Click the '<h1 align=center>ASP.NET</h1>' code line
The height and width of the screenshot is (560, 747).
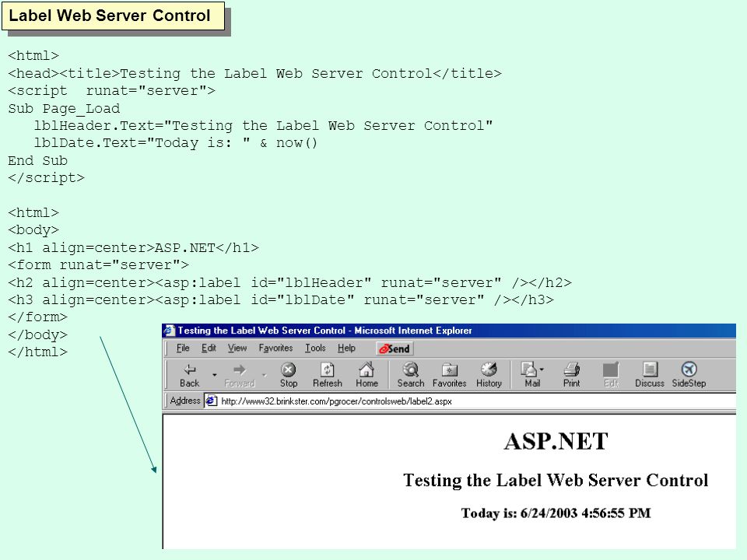[133, 247]
